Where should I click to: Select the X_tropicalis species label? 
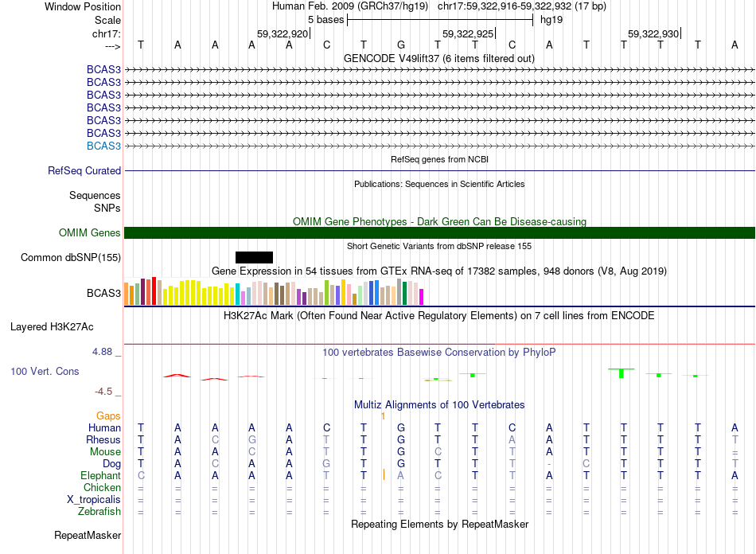pos(94,500)
